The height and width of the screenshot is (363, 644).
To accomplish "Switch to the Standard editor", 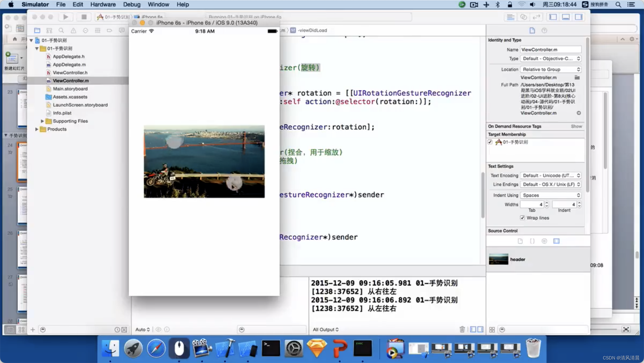I will (x=510, y=17).
